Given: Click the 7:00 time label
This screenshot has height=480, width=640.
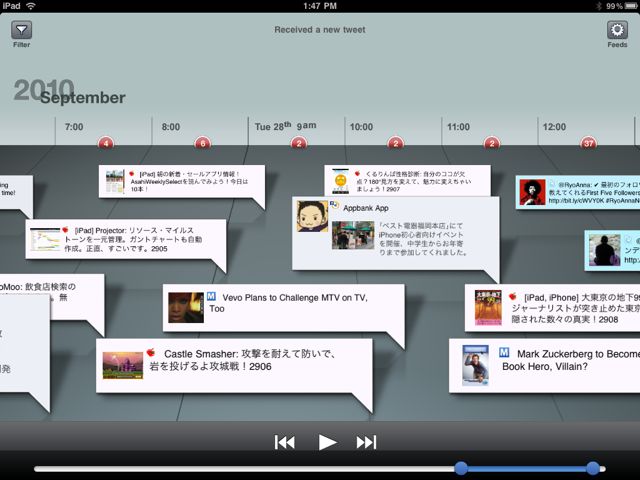Looking at the screenshot, I should coord(74,127).
